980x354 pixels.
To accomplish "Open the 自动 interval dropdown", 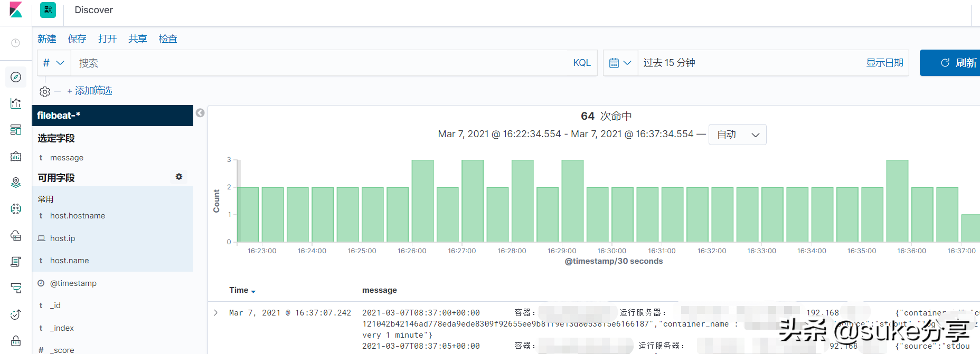I will tap(737, 135).
